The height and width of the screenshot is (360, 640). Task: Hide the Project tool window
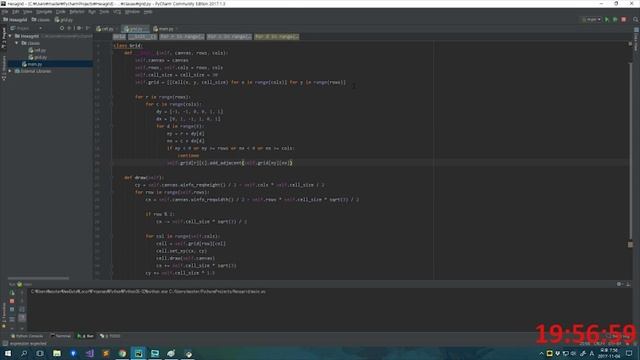(x=88, y=29)
